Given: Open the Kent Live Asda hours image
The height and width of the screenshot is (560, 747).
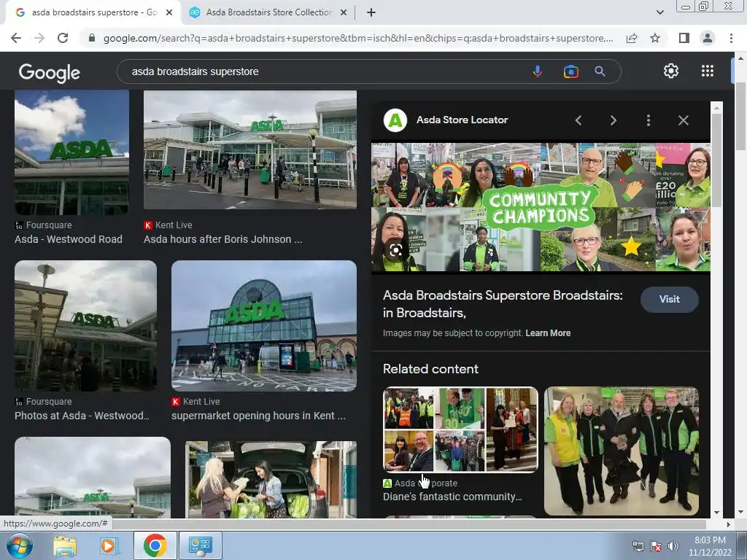Looking at the screenshot, I should [250, 149].
